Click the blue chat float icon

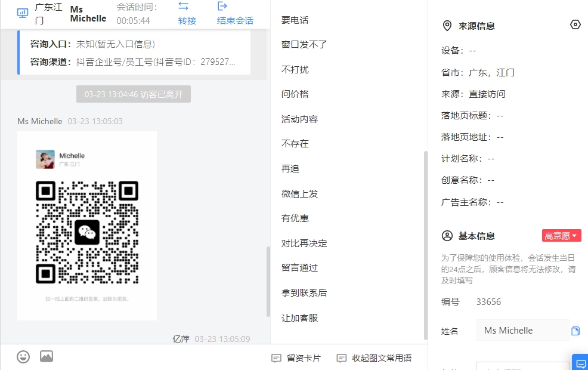[580, 363]
